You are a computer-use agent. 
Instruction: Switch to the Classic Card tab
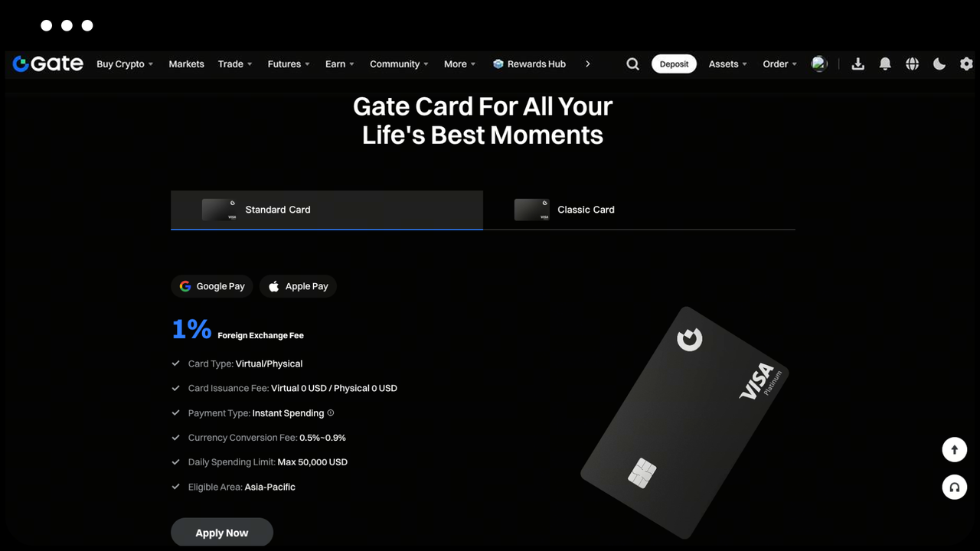coord(639,210)
